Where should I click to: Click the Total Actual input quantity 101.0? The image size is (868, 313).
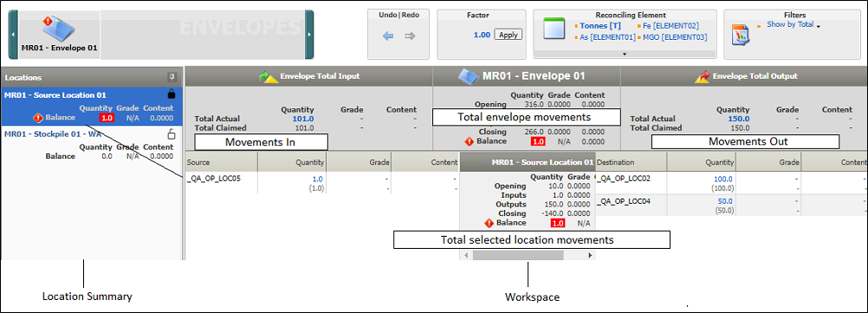(x=303, y=119)
